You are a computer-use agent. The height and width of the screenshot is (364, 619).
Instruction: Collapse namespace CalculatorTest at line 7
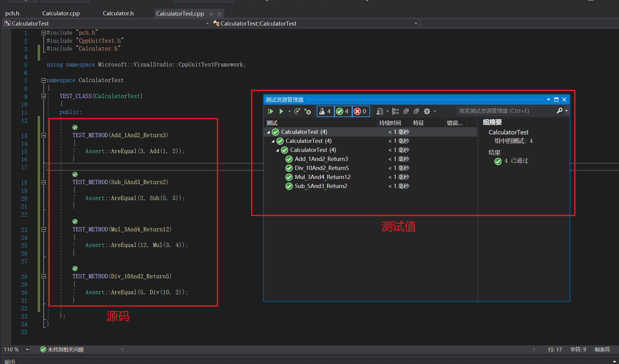[x=43, y=80]
